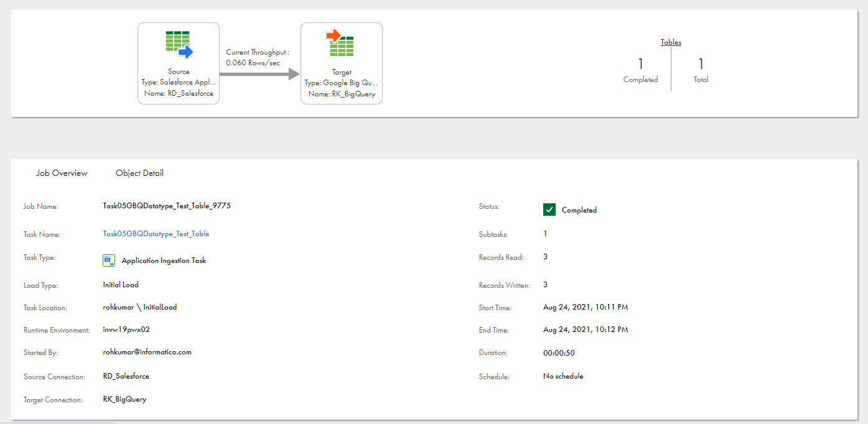Click the Load Type: field label
The width and height of the screenshot is (868, 424).
tap(40, 286)
